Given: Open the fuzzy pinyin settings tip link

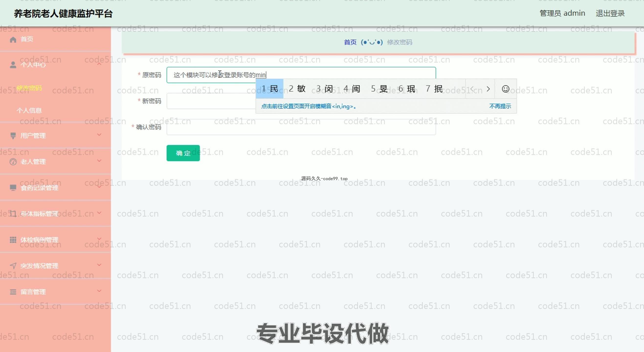Looking at the screenshot, I should click(309, 106).
